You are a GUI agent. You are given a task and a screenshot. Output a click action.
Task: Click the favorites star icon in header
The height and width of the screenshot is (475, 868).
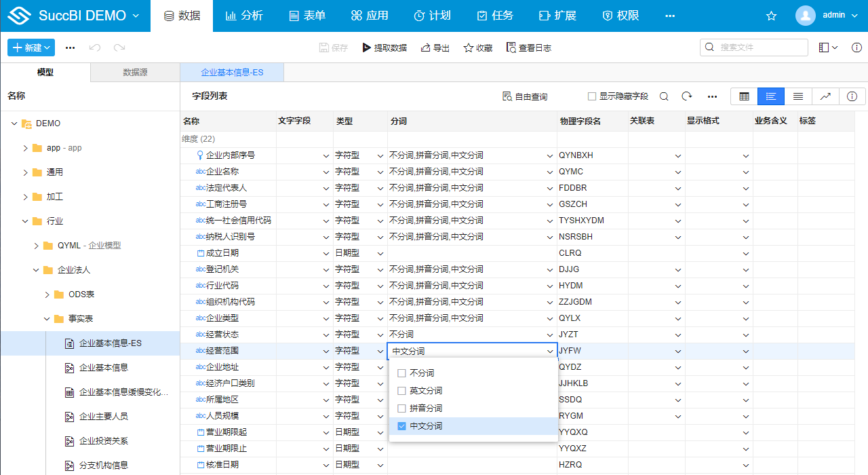[x=771, y=16]
